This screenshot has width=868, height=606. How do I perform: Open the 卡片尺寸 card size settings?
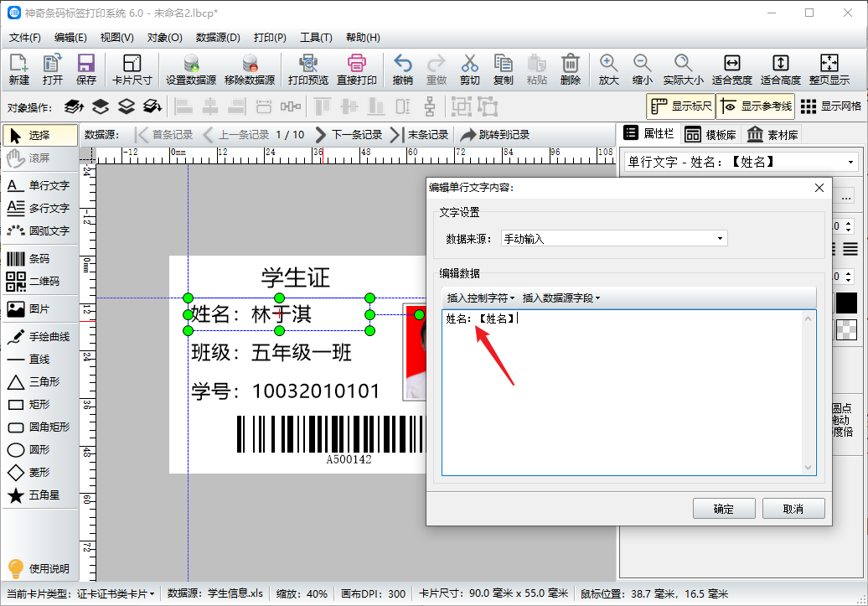click(132, 70)
